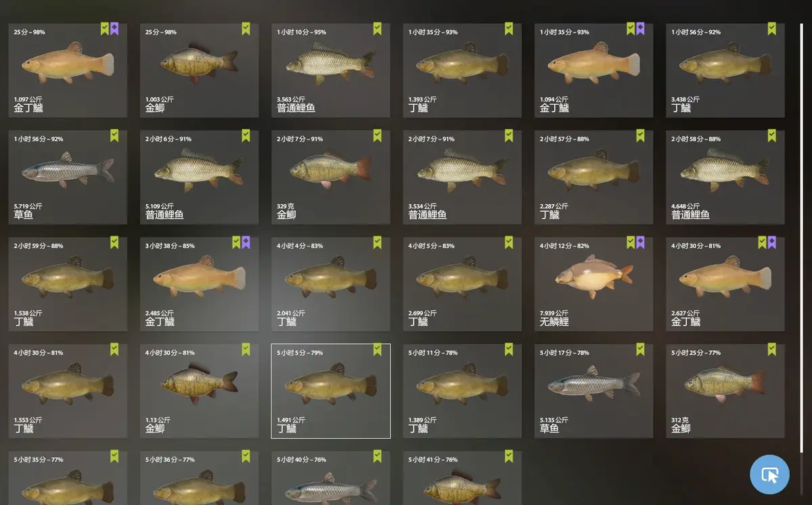Choose the 329克 金鲫 fish card
Image resolution: width=812 pixels, height=505 pixels.
[x=331, y=177]
